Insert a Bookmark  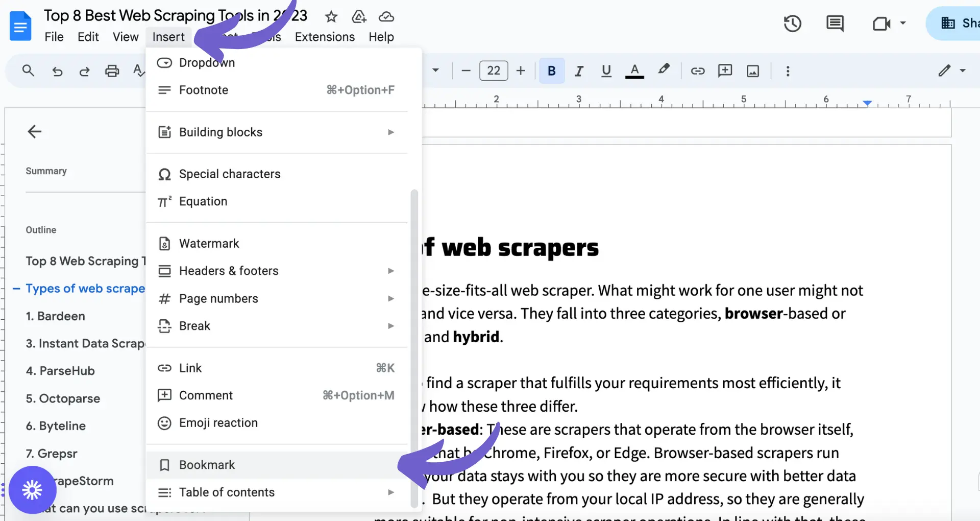[278, 465]
